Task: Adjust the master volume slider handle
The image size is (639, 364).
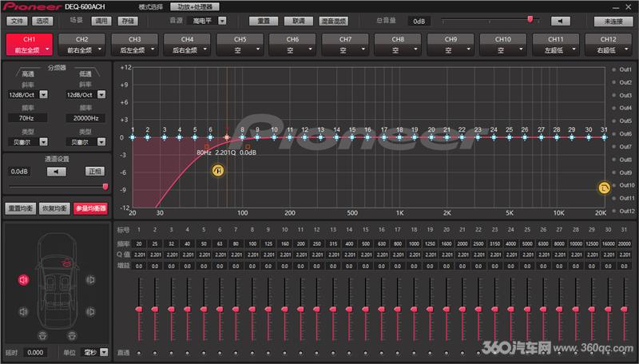Action: 530,19
